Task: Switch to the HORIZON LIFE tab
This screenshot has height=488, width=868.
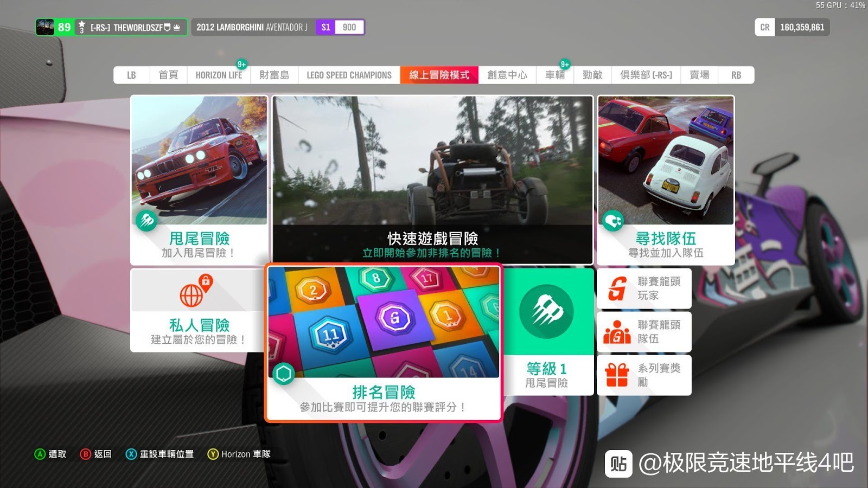Action: pyautogui.click(x=219, y=75)
